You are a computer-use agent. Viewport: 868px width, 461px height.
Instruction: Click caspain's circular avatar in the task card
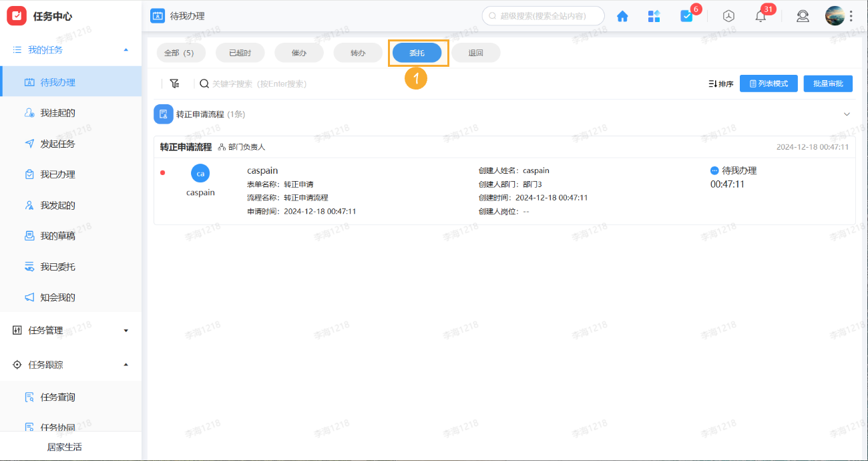[x=200, y=173]
